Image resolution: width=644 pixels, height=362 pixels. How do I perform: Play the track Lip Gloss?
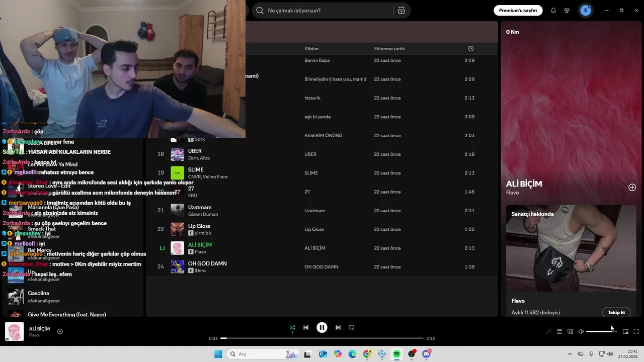[199, 226]
